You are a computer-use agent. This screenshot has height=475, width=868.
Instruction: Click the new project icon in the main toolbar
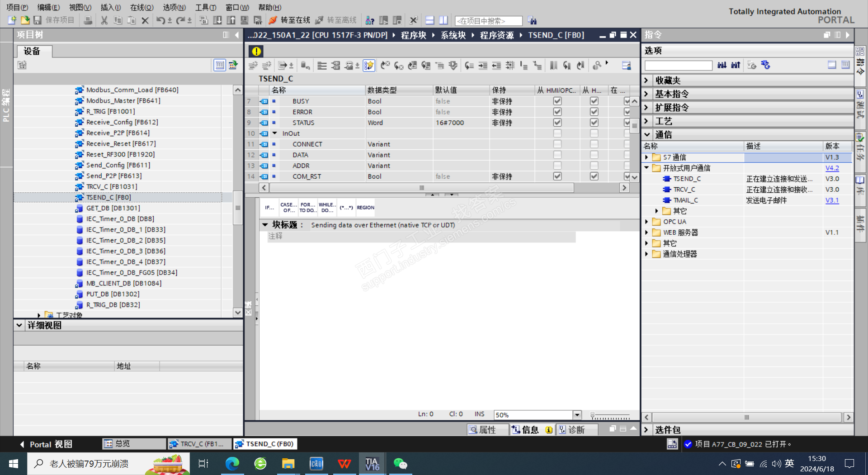pos(12,20)
